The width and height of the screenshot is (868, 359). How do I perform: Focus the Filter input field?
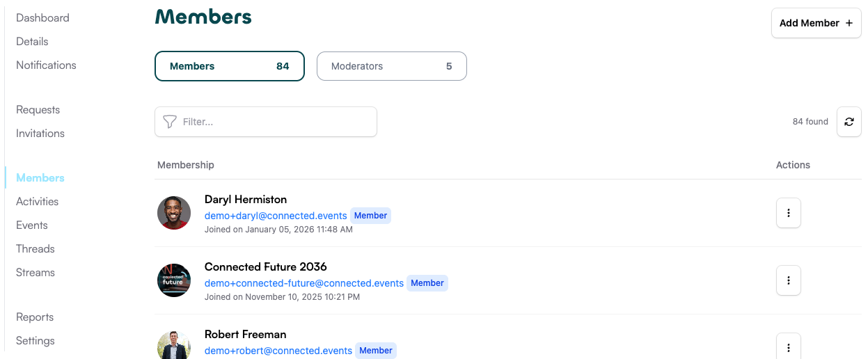[x=275, y=122]
